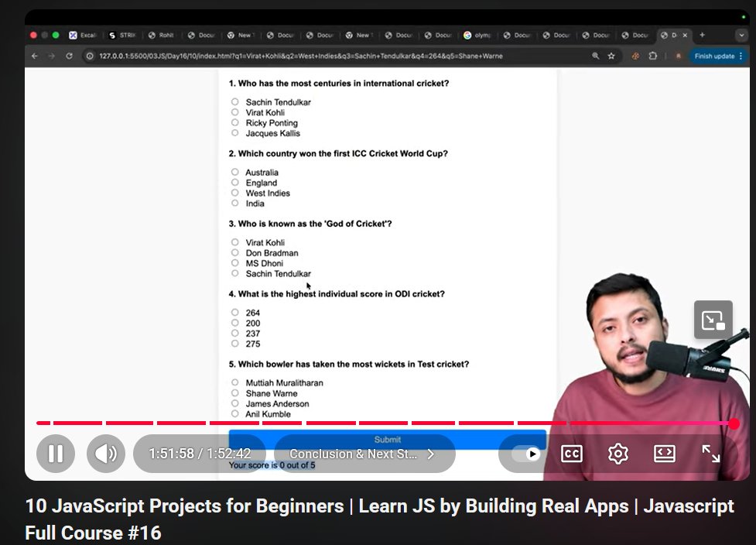Click the 'Finish update' button
The height and width of the screenshot is (545, 756).
click(x=714, y=56)
